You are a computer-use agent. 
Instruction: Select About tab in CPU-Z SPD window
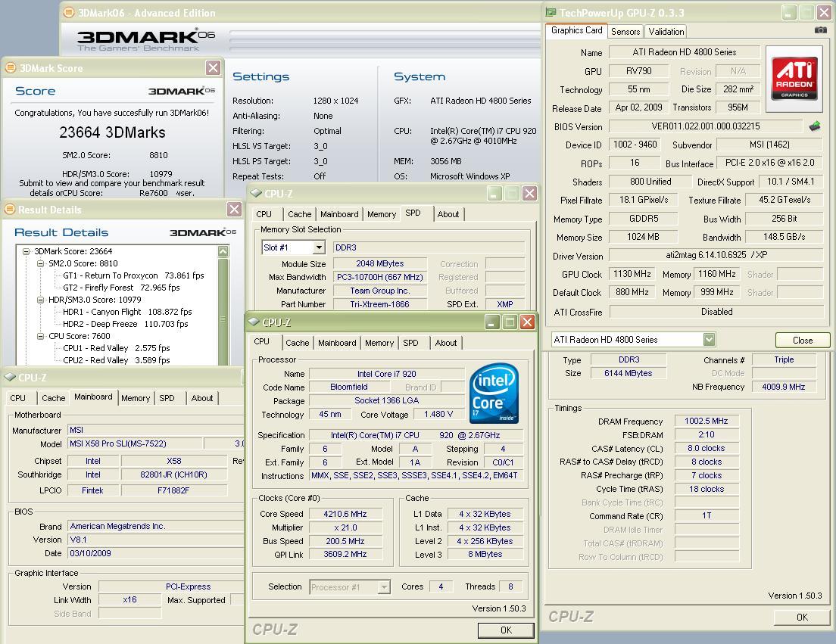tap(448, 214)
